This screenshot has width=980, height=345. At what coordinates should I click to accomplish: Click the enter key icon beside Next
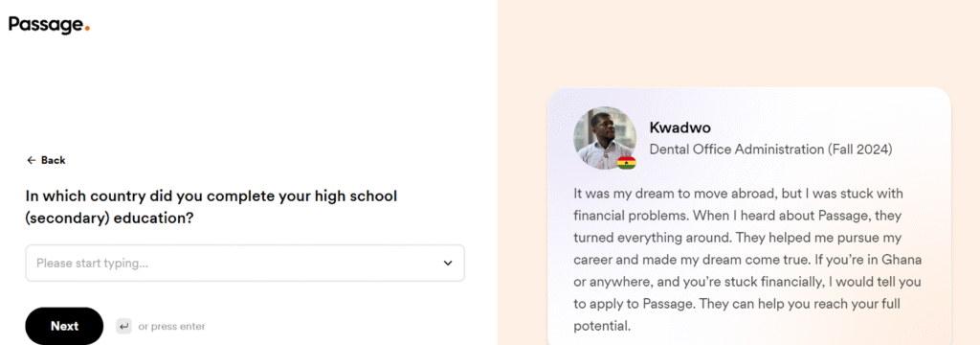(x=123, y=326)
